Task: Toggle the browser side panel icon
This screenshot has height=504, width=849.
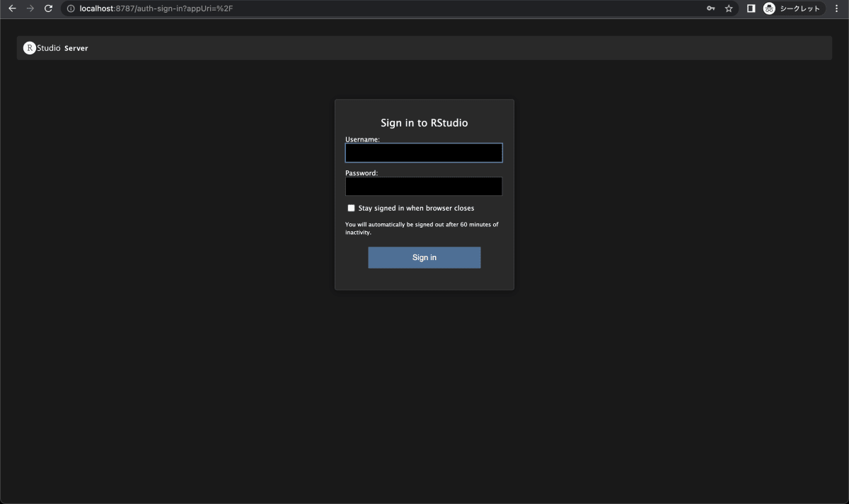Action: 751,8
